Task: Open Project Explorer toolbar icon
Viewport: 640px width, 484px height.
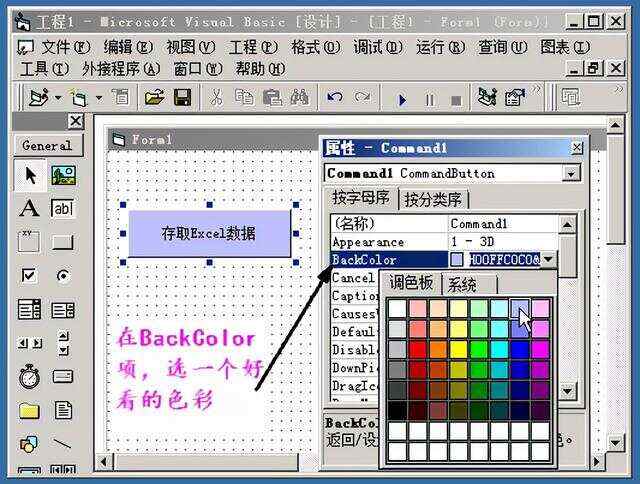Action: (x=487, y=97)
